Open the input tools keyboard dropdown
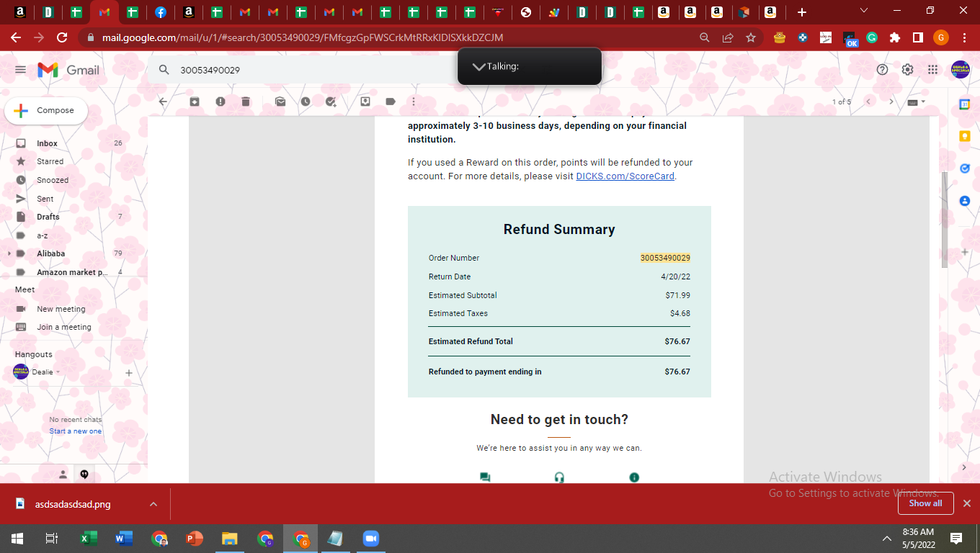 pyautogui.click(x=917, y=102)
